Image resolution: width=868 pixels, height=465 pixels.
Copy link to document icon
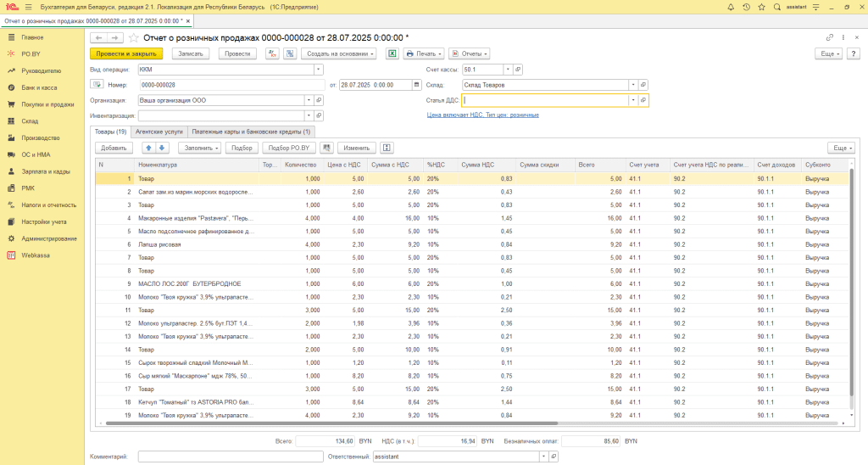829,37
